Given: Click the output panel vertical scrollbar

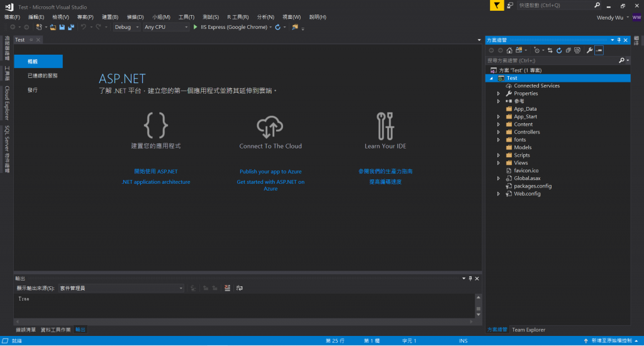Looking at the screenshot, I should [478, 306].
